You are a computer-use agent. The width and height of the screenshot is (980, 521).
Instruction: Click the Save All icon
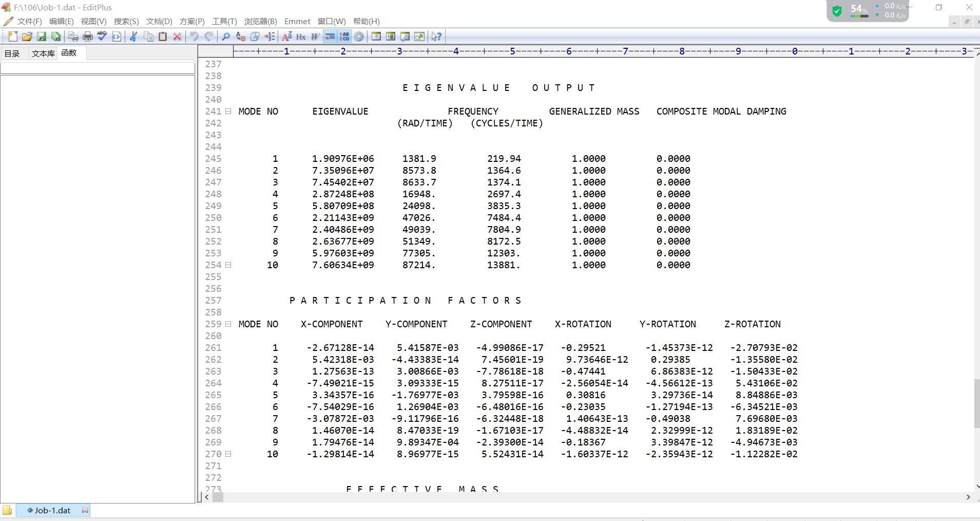point(56,36)
